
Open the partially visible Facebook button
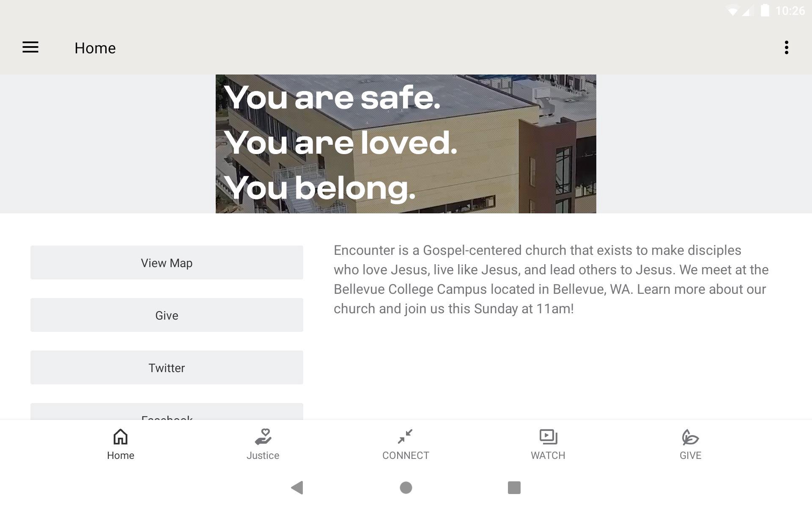click(167, 412)
